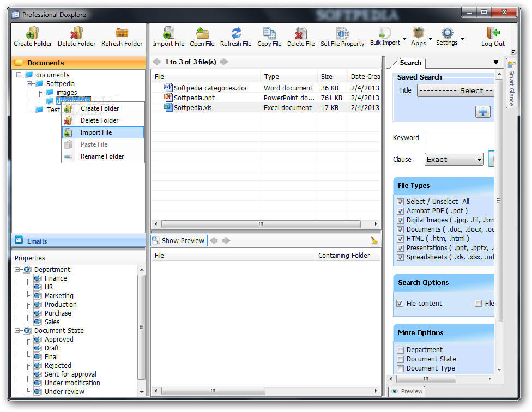Select Softpedia categories.doc Word file
The width and height of the screenshot is (532, 412).
point(211,88)
